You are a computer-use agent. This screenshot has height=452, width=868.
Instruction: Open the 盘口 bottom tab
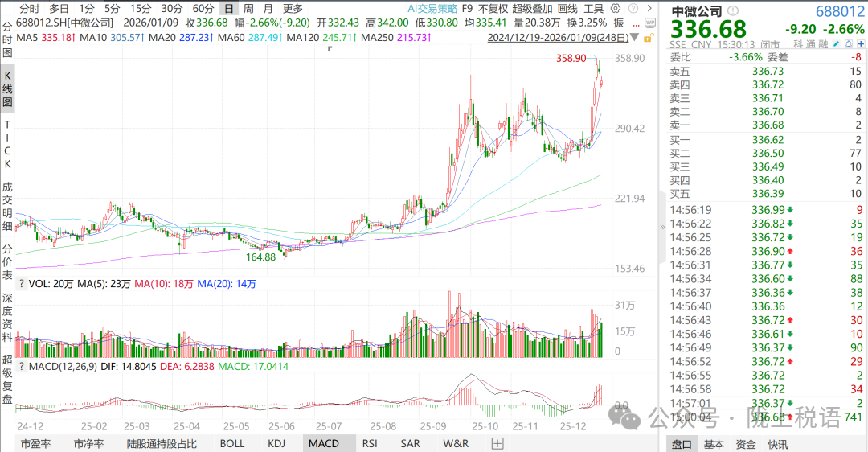coord(682,444)
